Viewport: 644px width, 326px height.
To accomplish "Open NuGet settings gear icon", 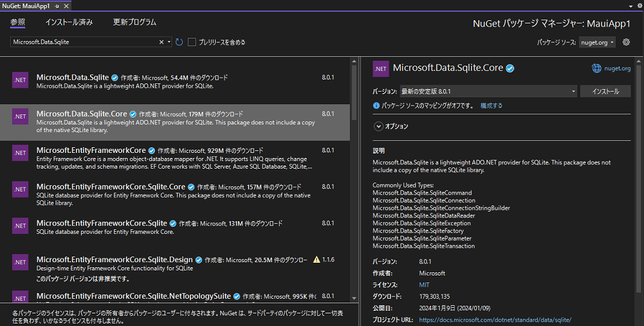I will click(x=626, y=42).
